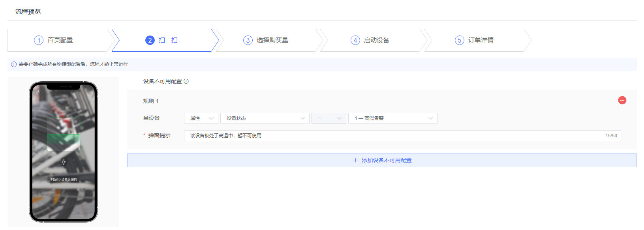This screenshot has width=644, height=230.
Task: Click plus icon in add configuration bar
Action: (355, 160)
